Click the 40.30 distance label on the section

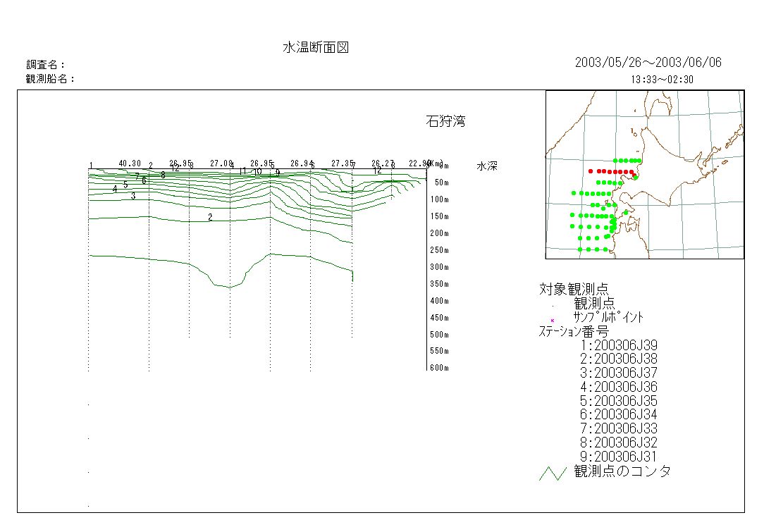tap(130, 163)
